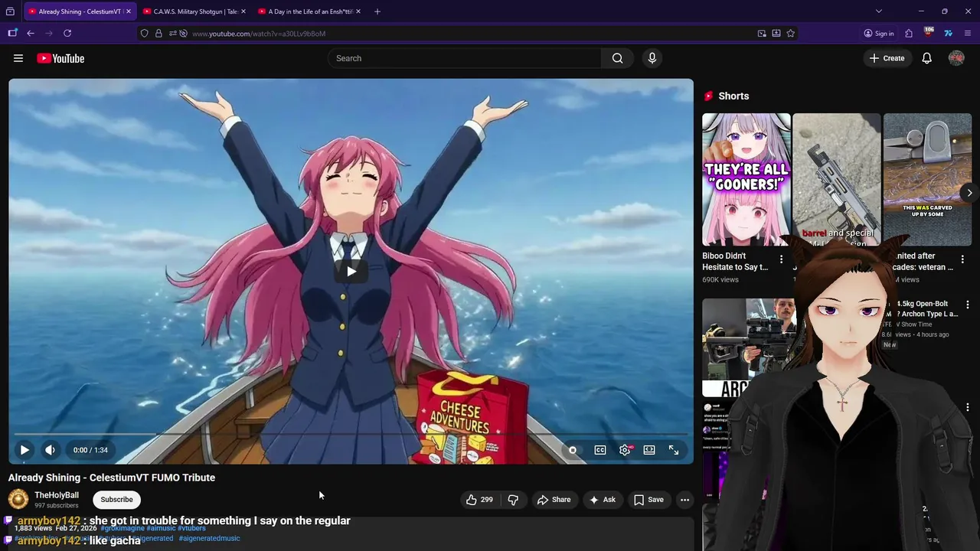List all tabs with chevron dropdown
This screenshot has width=980, height=551.
879,11
